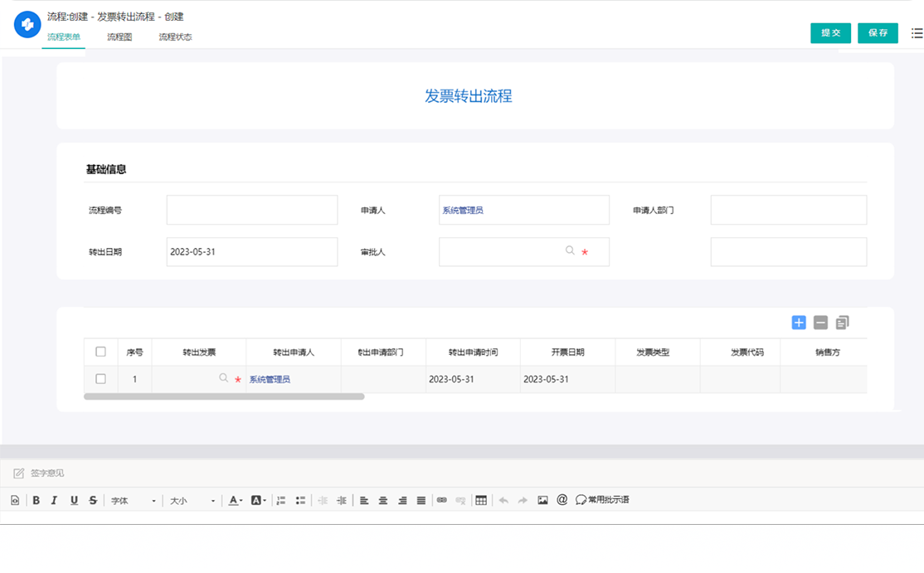The image size is (924, 573).
Task: Click the 系统管理员 applicant link
Action: pos(464,210)
